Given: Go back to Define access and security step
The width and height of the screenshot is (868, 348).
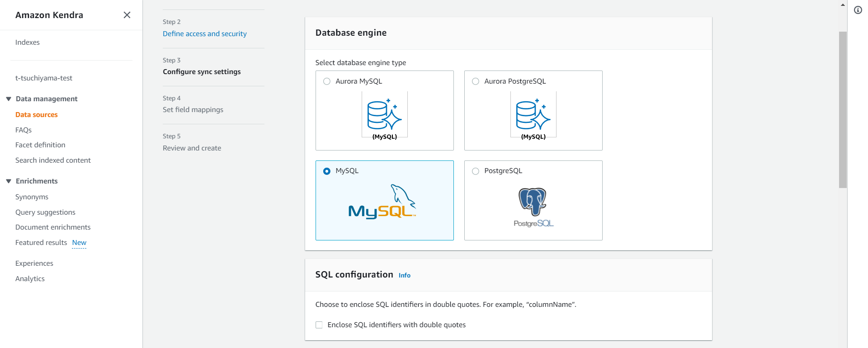Looking at the screenshot, I should (x=205, y=34).
